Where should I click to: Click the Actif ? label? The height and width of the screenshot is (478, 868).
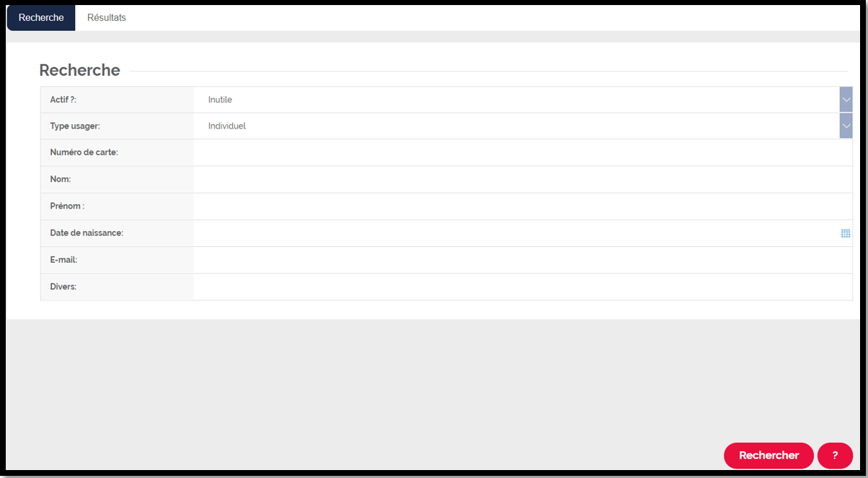click(63, 100)
